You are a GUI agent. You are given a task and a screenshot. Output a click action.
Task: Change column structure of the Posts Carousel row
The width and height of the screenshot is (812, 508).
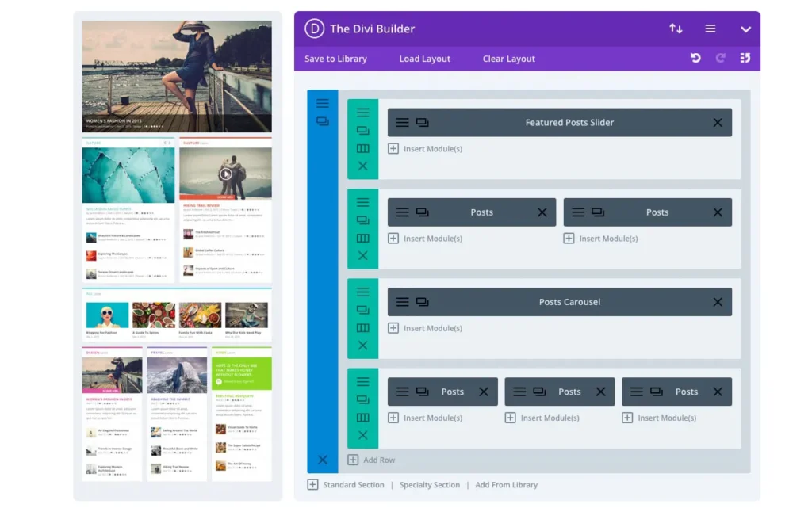pos(362,328)
